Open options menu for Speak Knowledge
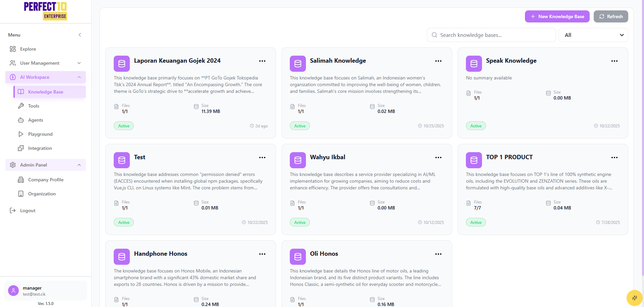The width and height of the screenshot is (644, 307). (614, 61)
